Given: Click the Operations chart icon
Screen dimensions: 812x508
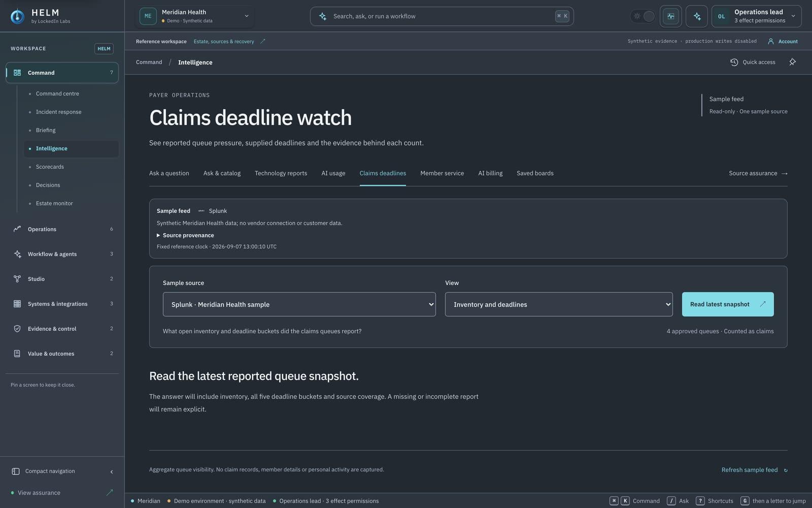Looking at the screenshot, I should click(17, 229).
